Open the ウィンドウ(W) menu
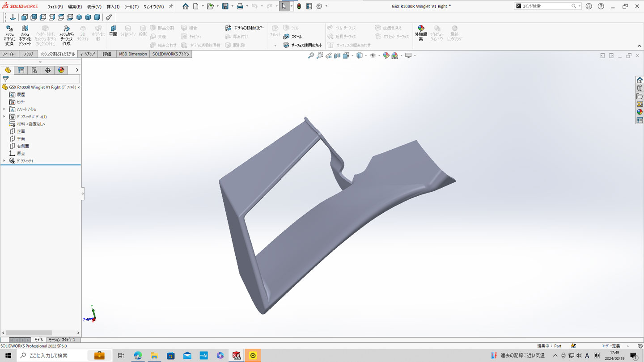Screen dimensions: 644x362 coord(154,7)
